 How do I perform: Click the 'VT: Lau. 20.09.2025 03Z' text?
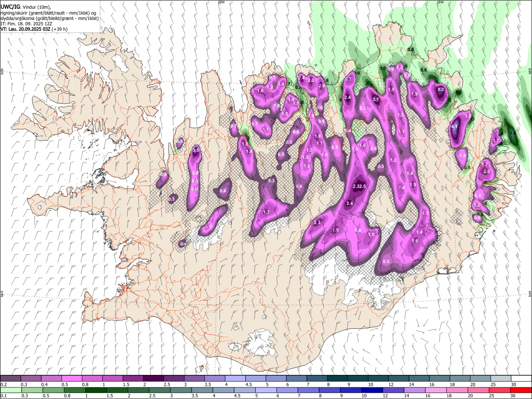[25, 29]
